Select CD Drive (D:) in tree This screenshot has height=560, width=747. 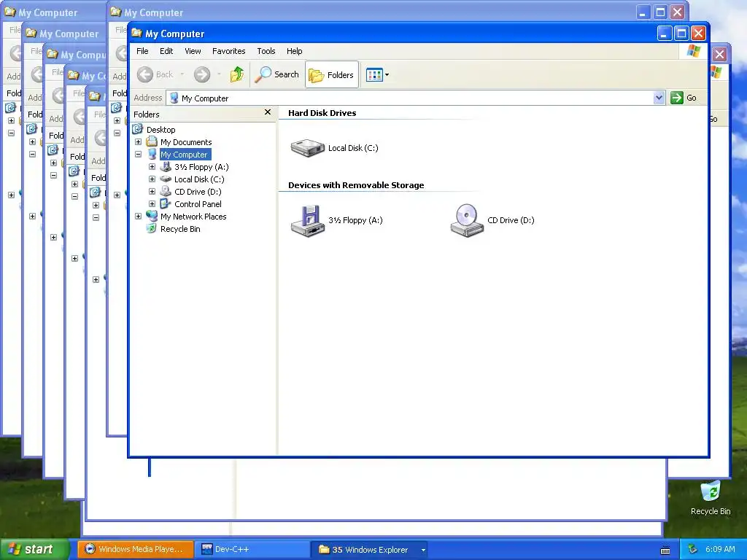198,192
